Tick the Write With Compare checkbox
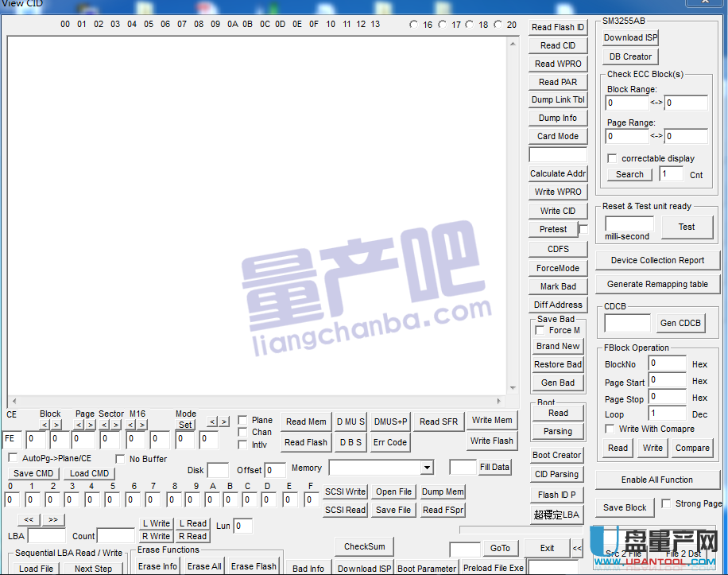The width and height of the screenshot is (728, 575). (610, 429)
